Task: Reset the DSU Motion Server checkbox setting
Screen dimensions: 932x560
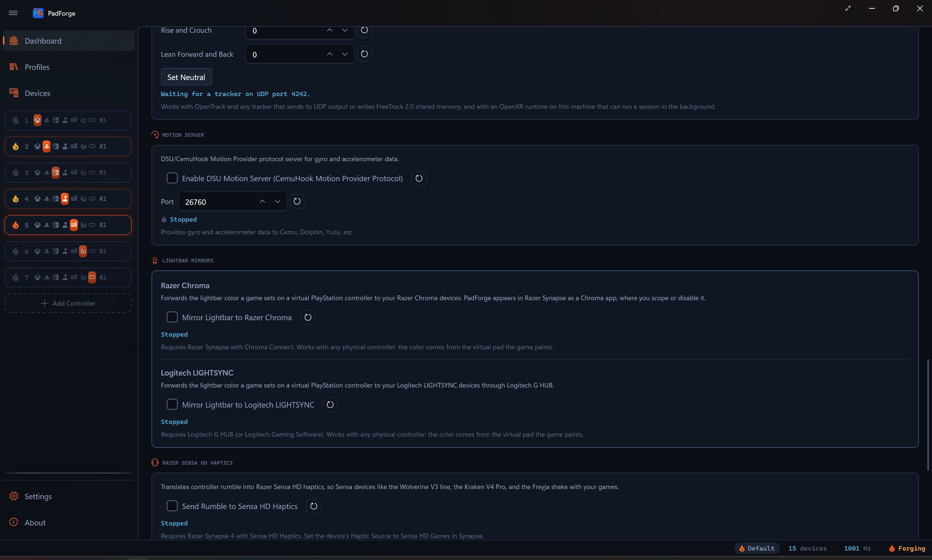Action: coord(419,179)
